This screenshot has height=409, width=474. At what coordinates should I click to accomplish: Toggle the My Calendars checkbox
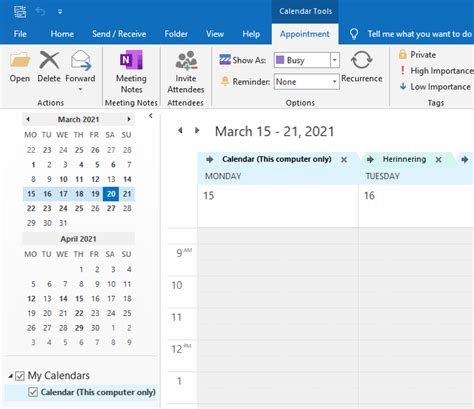(x=20, y=376)
